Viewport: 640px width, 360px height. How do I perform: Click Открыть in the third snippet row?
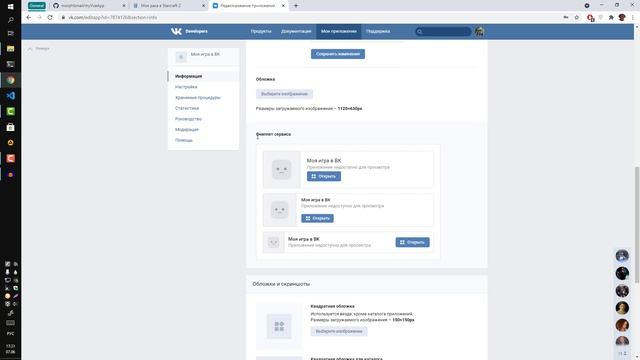click(x=412, y=242)
